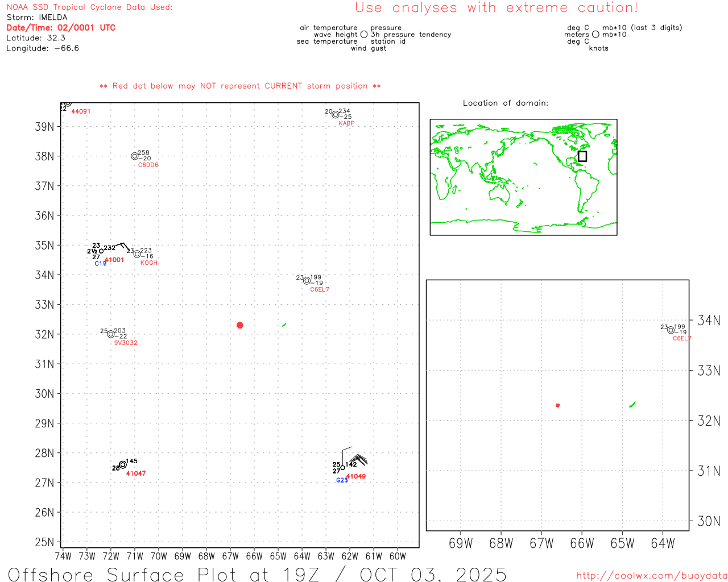Click the 'wind gust' legend label
This screenshot has height=582, width=728.
tap(369, 48)
